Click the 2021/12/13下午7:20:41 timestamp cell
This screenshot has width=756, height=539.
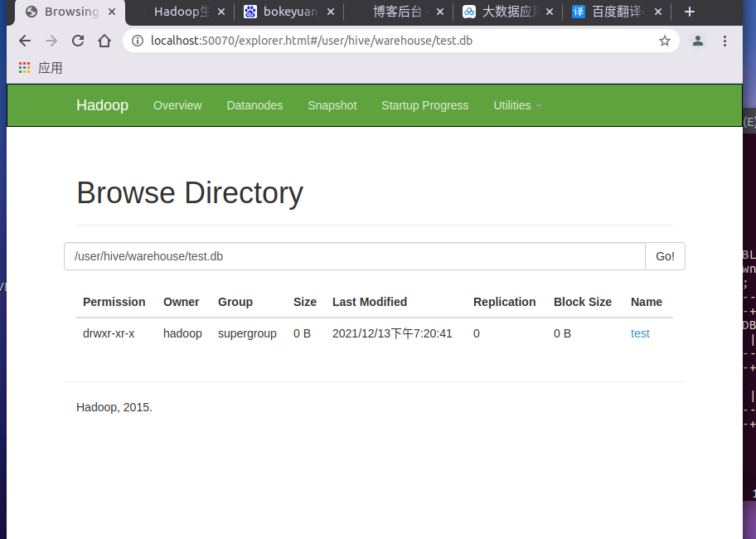click(392, 333)
